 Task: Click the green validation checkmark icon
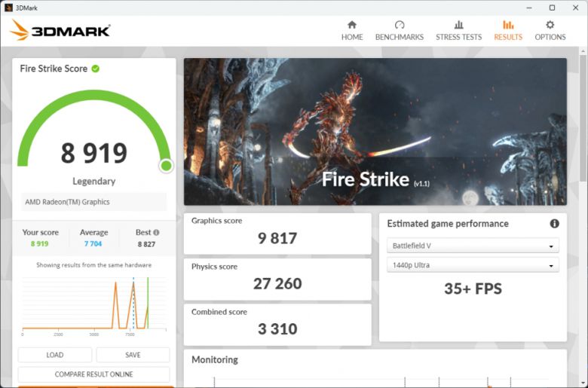(x=96, y=69)
